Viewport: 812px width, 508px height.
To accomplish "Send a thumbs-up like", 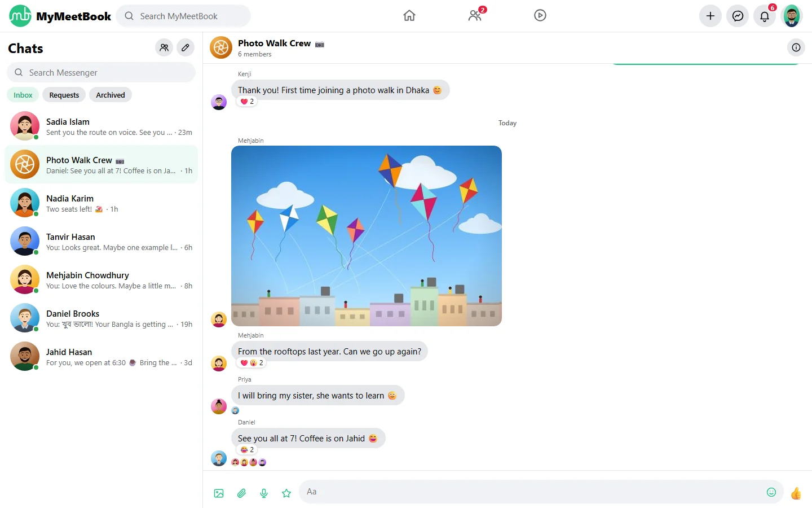I will [x=796, y=493].
